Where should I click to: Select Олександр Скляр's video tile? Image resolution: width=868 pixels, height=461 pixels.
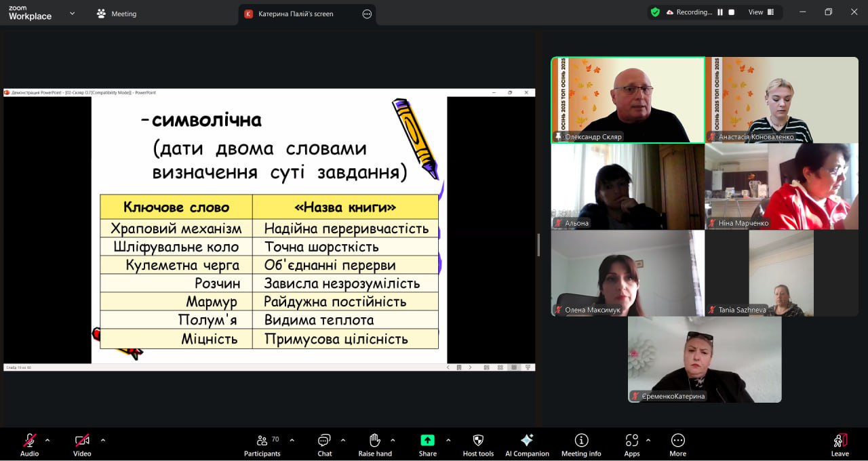coord(628,100)
